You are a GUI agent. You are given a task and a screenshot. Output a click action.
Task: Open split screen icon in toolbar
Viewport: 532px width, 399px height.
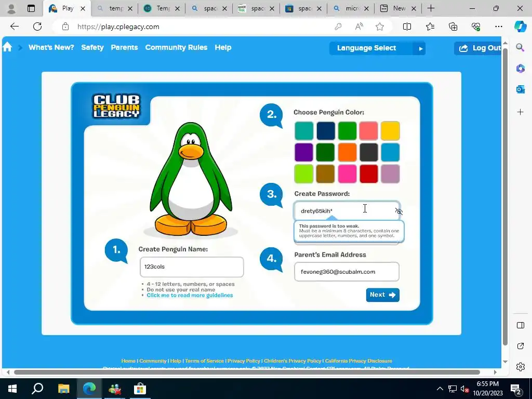407,26
